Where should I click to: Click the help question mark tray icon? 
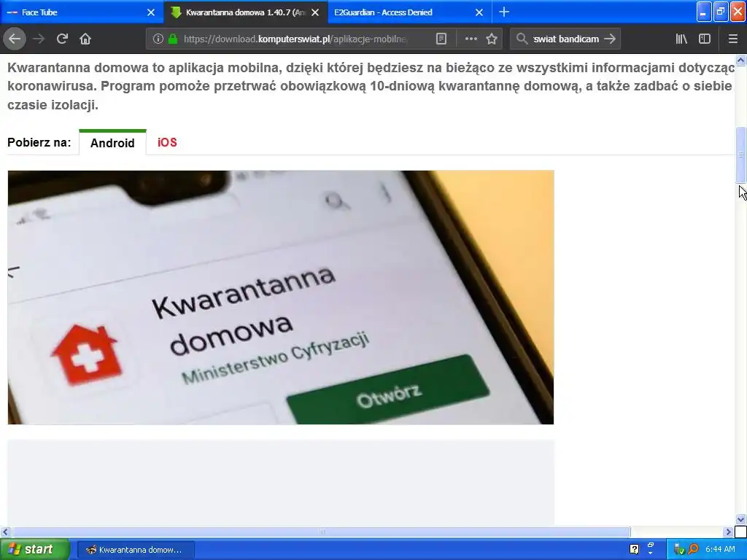tap(634, 550)
